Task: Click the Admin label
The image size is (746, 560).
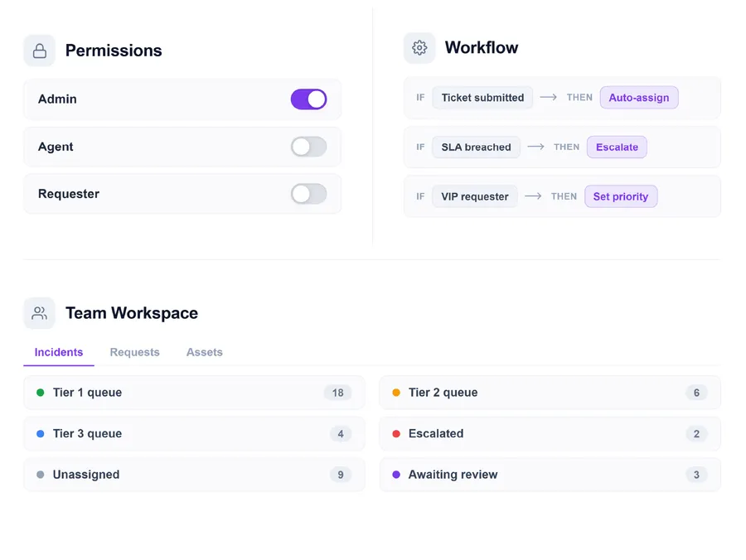Action: click(x=57, y=99)
